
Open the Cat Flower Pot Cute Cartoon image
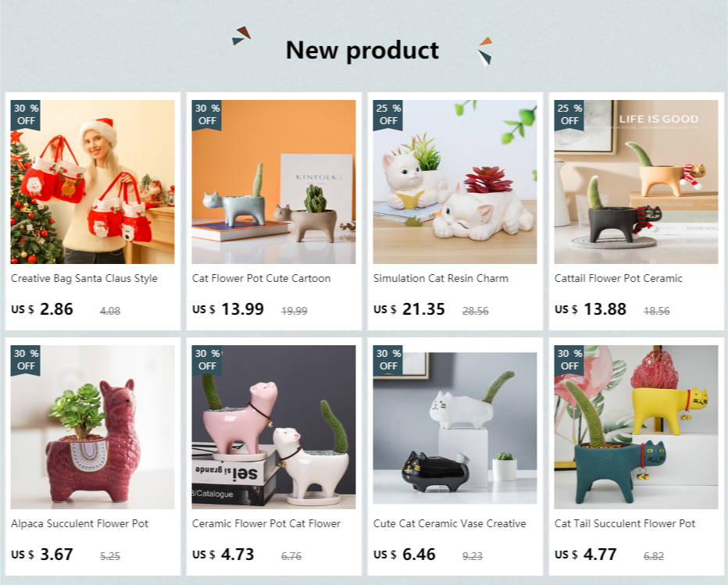[273, 181]
